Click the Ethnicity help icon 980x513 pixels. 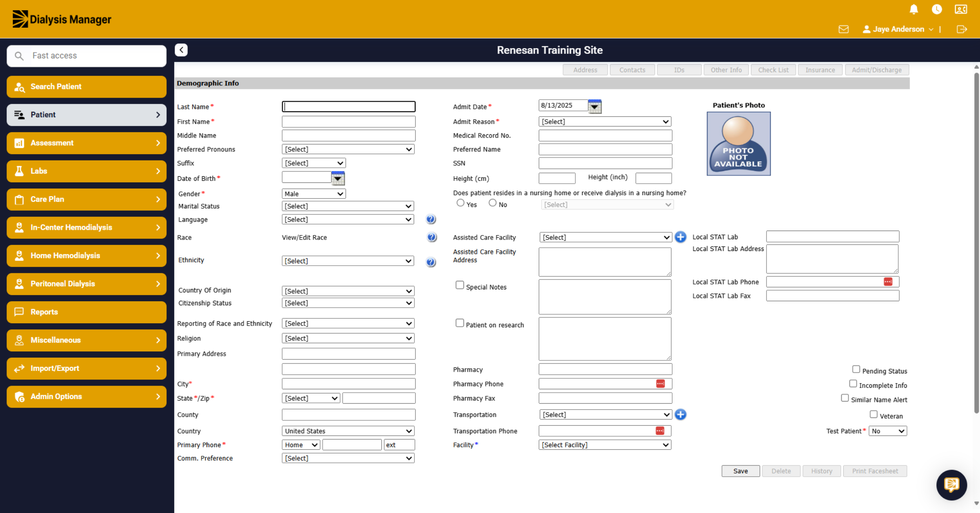[431, 262]
